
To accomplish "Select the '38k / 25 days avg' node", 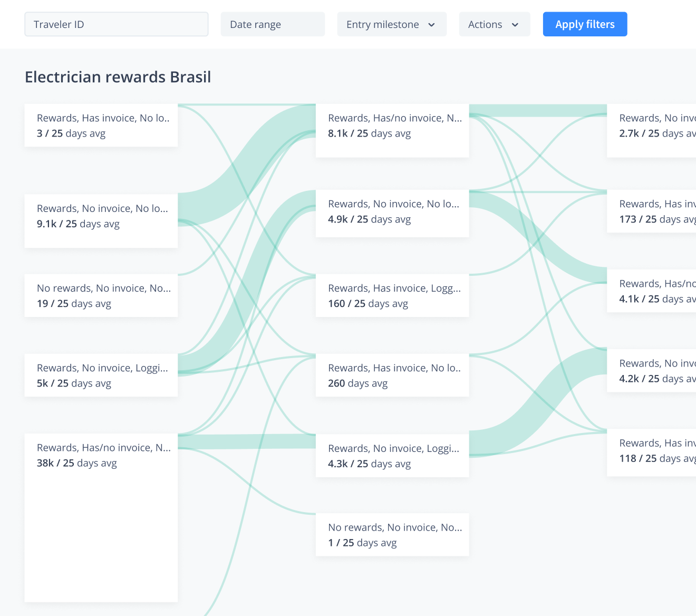I will [x=101, y=518].
